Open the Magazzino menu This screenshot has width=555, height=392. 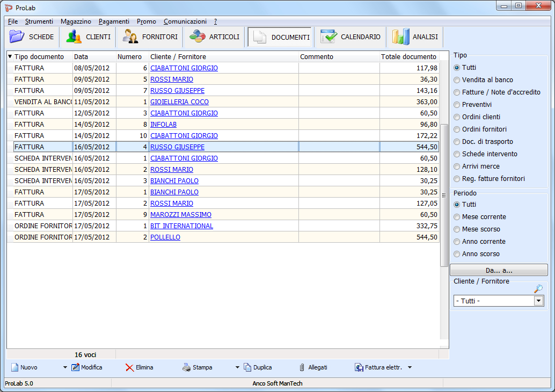(76, 21)
